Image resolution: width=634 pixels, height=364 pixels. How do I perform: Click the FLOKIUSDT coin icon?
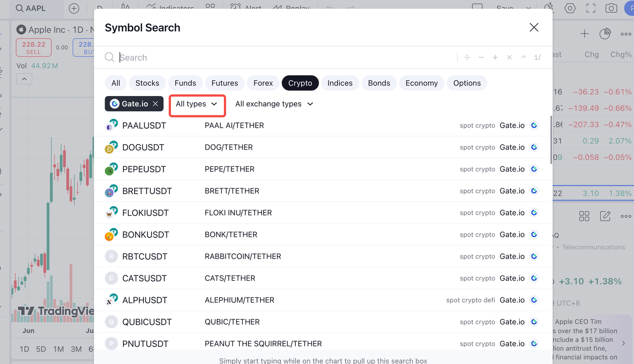click(x=111, y=213)
